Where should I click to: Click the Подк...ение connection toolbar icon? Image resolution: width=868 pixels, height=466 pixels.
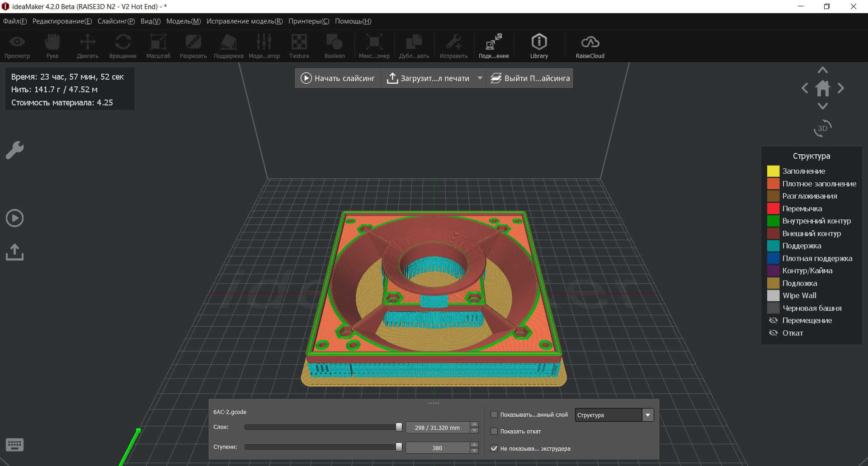494,46
